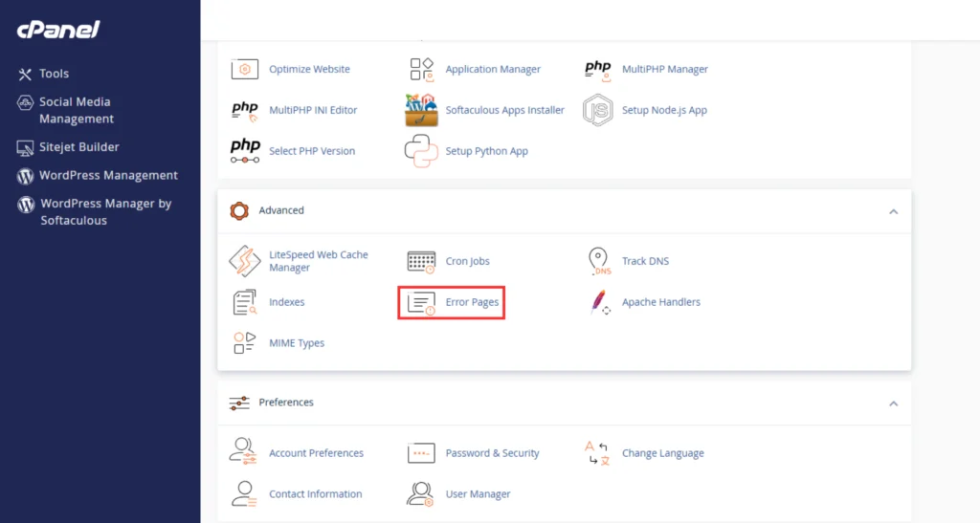
Task: Click the Advanced section gear icon
Action: click(x=238, y=211)
